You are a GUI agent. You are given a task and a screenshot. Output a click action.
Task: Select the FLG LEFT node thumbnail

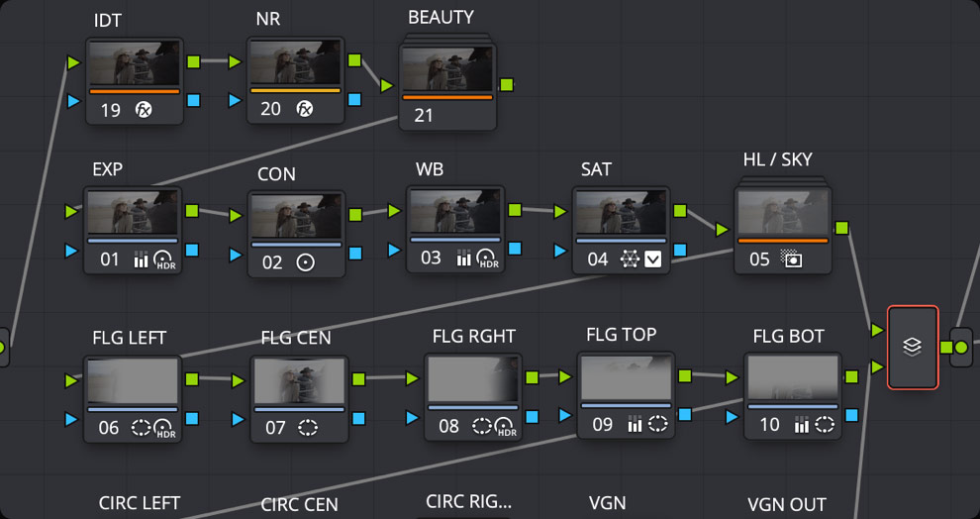(x=133, y=380)
